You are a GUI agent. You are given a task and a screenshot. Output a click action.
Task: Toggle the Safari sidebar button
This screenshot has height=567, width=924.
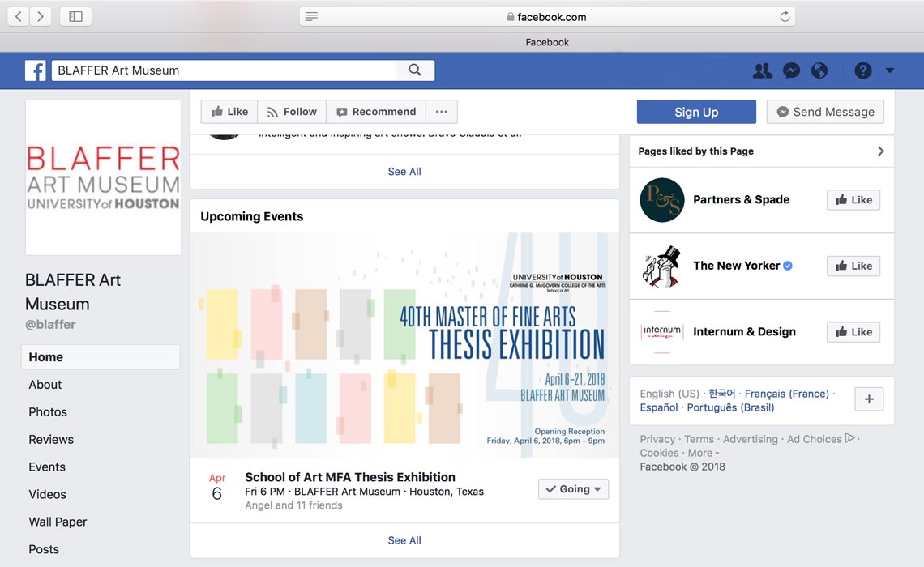pos(75,16)
